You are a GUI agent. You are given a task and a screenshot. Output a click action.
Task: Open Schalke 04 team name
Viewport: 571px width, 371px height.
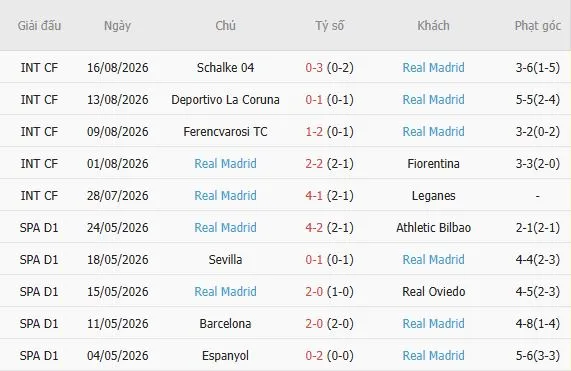coord(225,68)
